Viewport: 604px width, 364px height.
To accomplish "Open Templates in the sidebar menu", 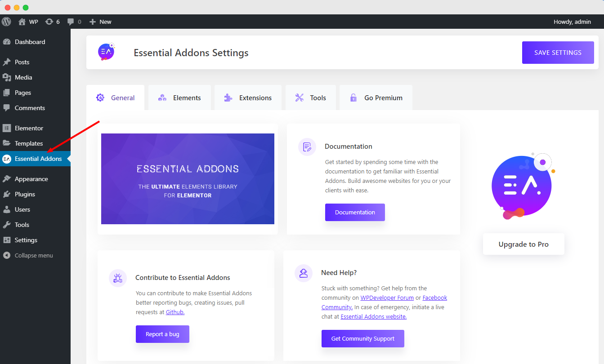I will [x=35, y=143].
